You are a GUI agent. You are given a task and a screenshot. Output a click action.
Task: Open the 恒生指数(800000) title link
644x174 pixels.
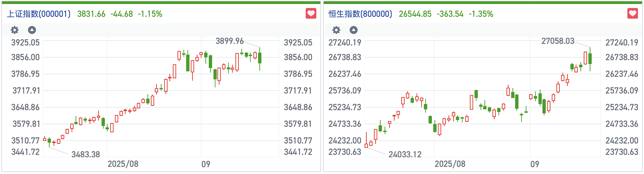pos(360,14)
